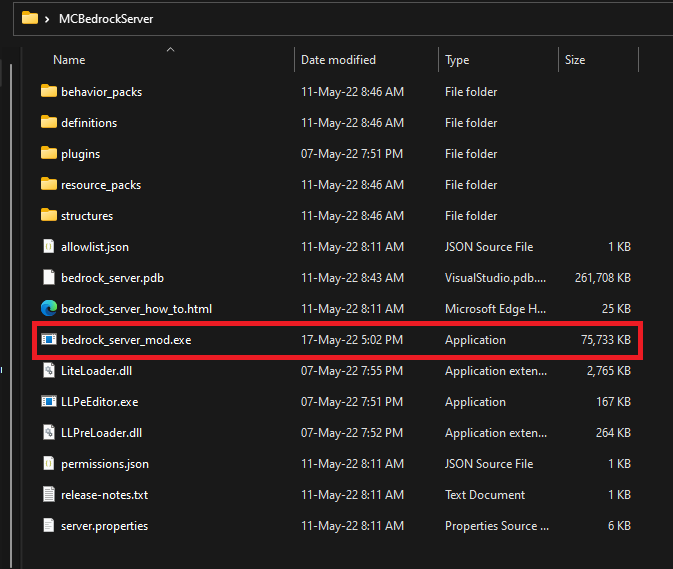Viewport: 673px width, 569px height.
Task: Select the bedrock_server_how_to.html file name
Action: (136, 309)
